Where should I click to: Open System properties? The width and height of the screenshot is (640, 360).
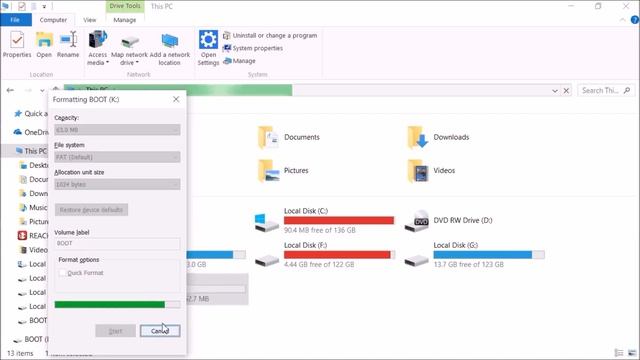(253, 48)
